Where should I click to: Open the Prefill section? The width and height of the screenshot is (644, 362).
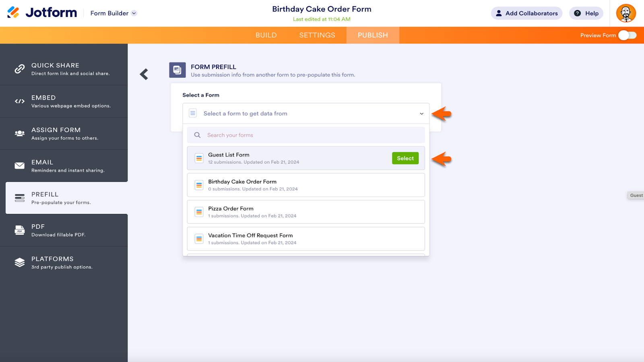coord(67,198)
